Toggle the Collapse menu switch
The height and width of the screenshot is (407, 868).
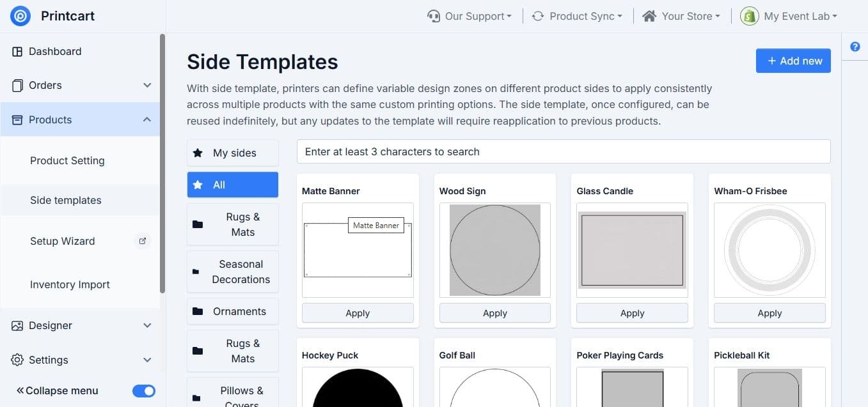pos(144,390)
